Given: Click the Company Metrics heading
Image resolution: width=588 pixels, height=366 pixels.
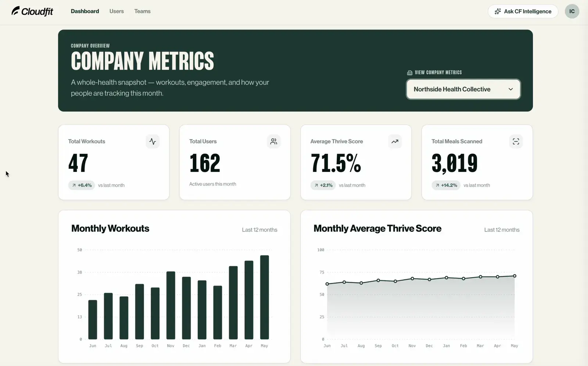Looking at the screenshot, I should [142, 61].
